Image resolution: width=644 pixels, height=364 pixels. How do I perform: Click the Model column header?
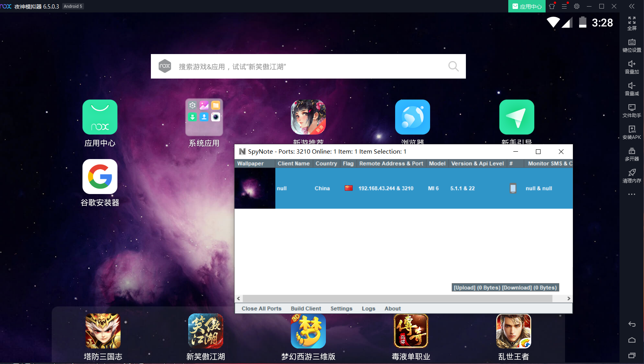pos(437,164)
